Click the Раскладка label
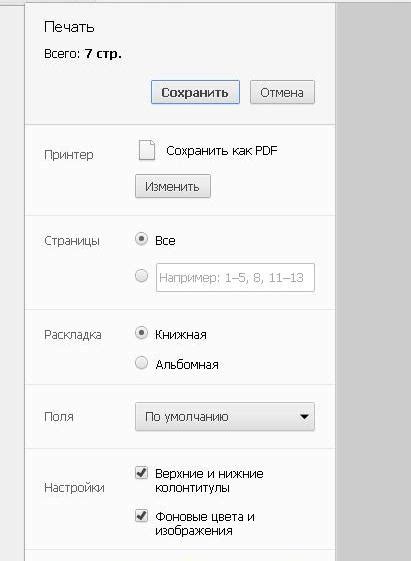Screen dimensions: 411x561 [x=73, y=335]
